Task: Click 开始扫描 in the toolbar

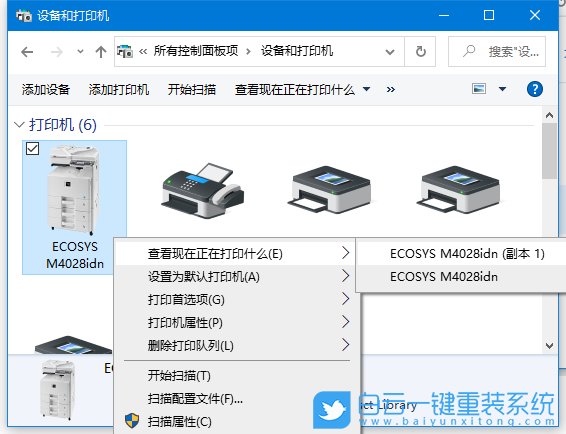Action: 192,89
